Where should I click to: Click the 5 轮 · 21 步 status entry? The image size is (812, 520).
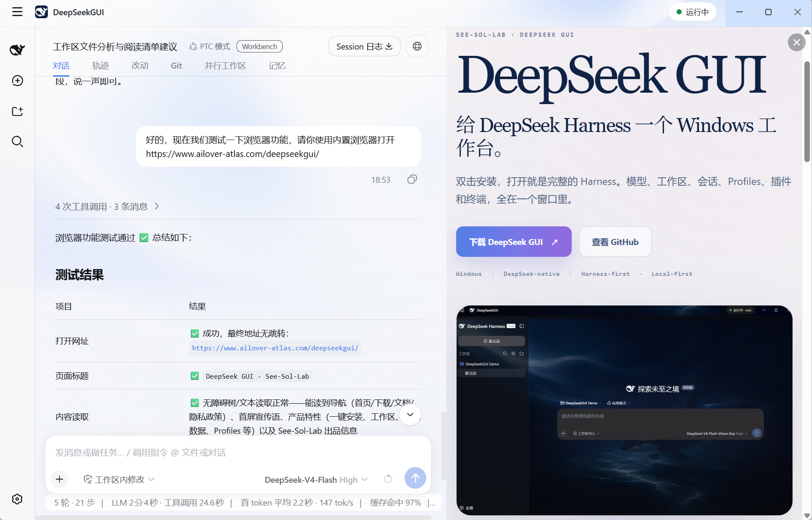[74, 503]
